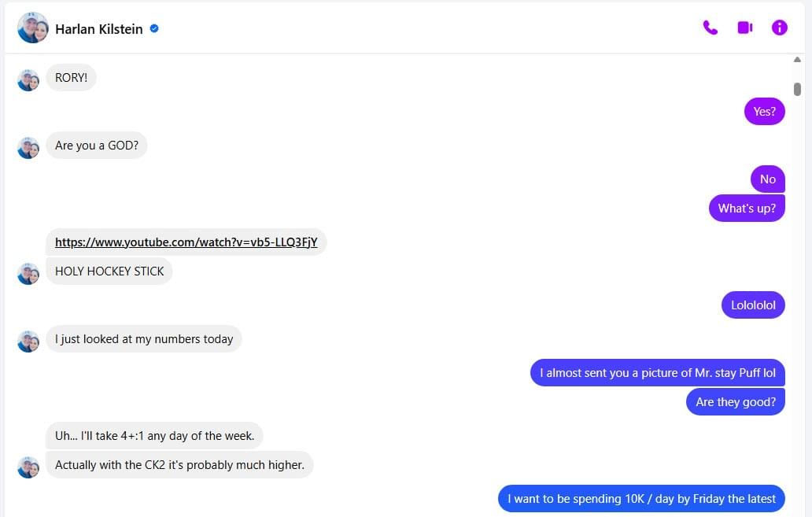Click the Harlan Kilstein name header

(x=99, y=29)
